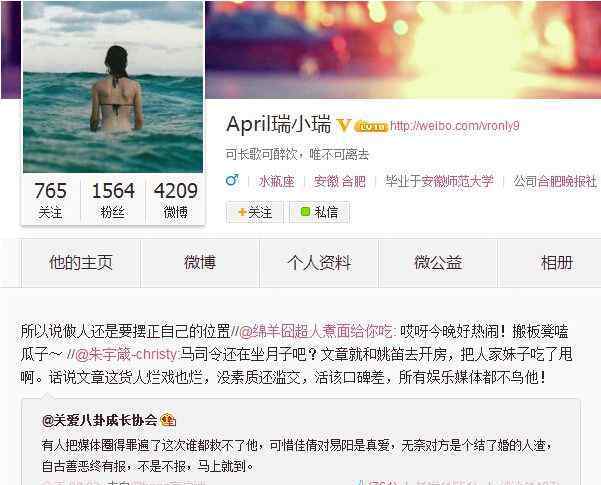The width and height of the screenshot is (601, 485).
Task: Click the 安徽 合肥 location tag
Action: pos(339,181)
